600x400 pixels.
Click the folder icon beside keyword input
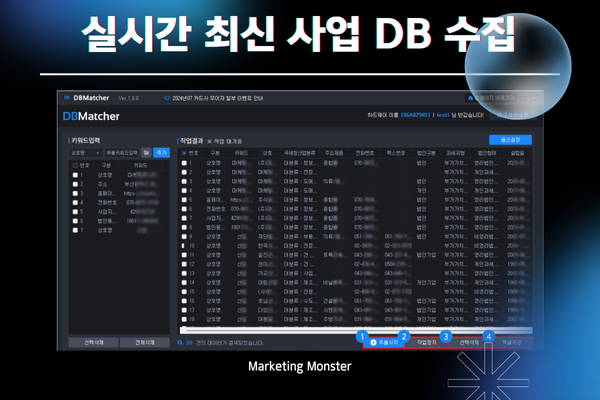pyautogui.click(x=146, y=153)
